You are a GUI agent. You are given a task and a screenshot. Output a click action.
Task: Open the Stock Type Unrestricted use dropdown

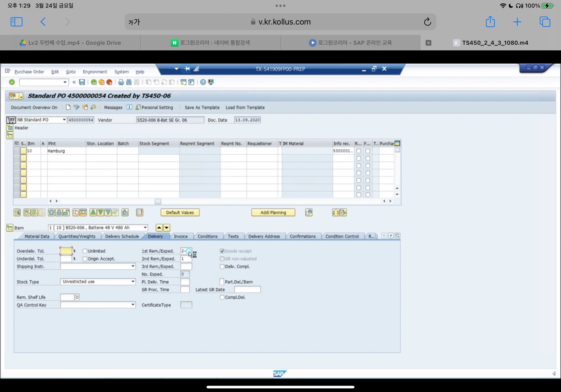[133, 282]
